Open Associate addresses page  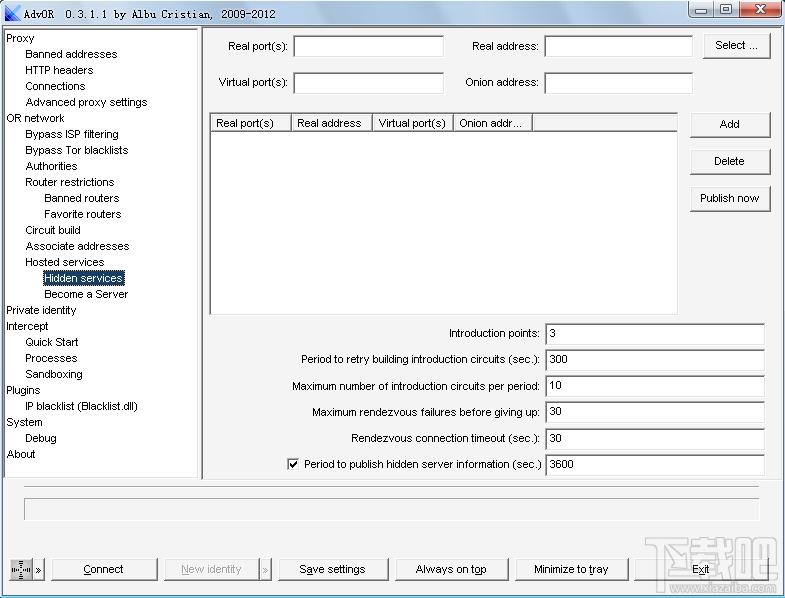[77, 246]
